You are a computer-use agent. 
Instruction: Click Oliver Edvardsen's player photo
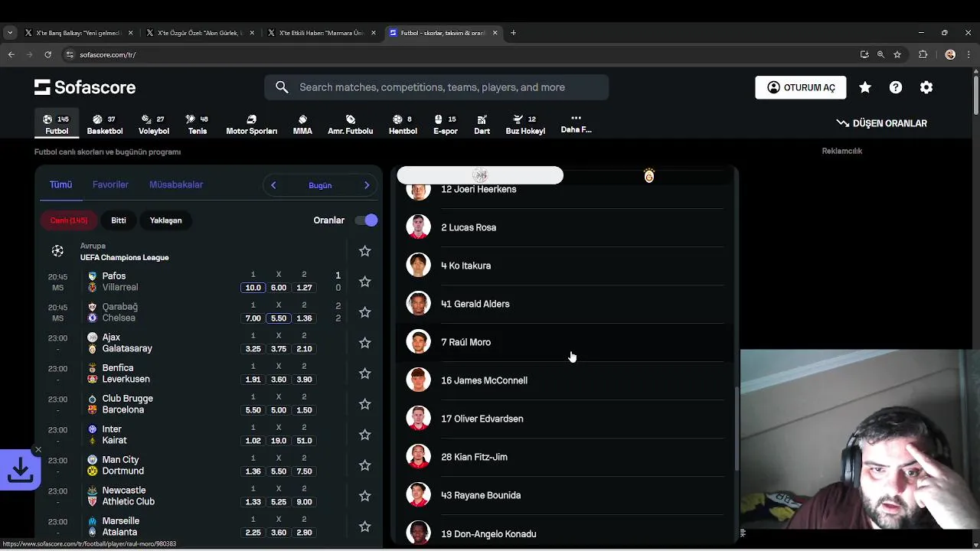(x=418, y=419)
